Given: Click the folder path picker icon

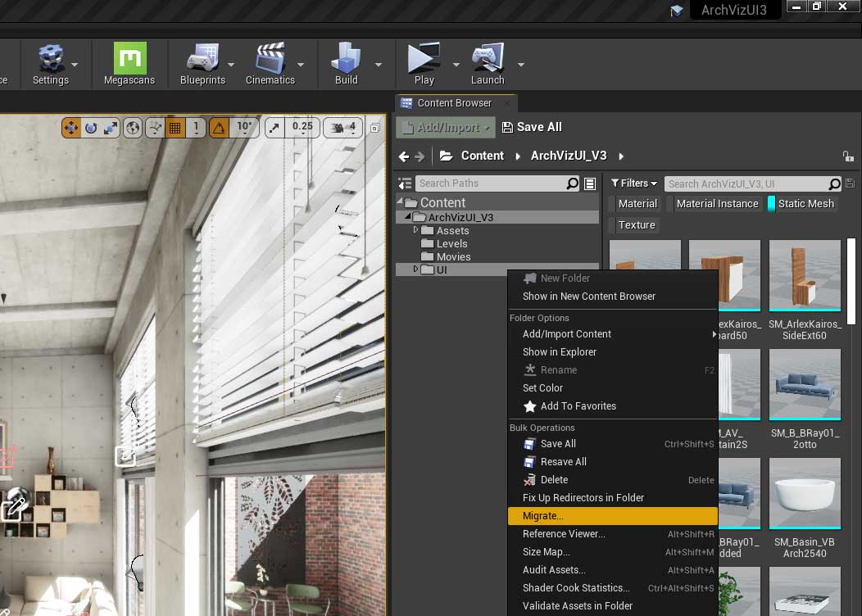Looking at the screenshot, I should click(446, 156).
